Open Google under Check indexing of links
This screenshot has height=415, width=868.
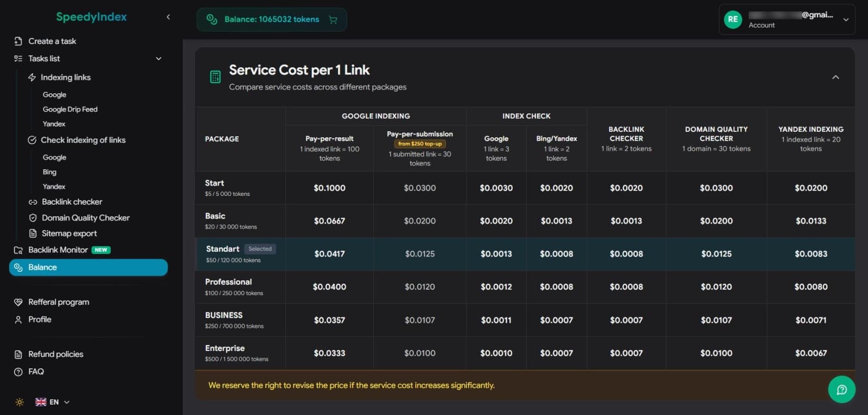[54, 157]
